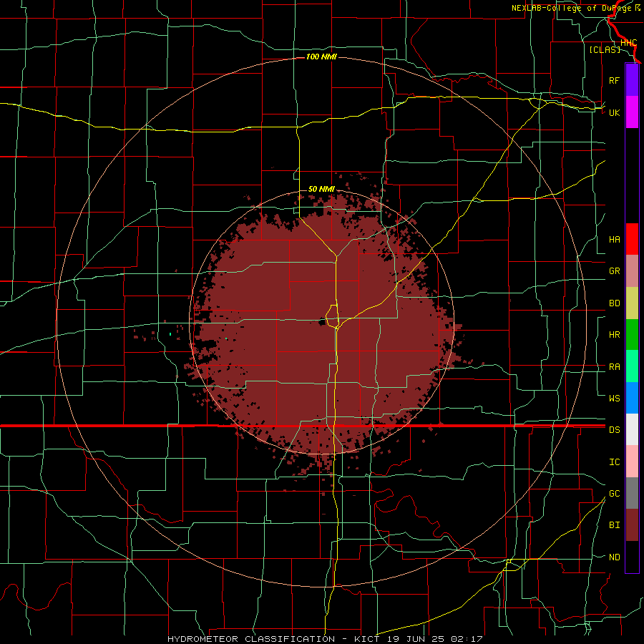Click the 50 NMI range ring label
Image resolution: width=644 pixels, height=644 pixels.
point(321,189)
